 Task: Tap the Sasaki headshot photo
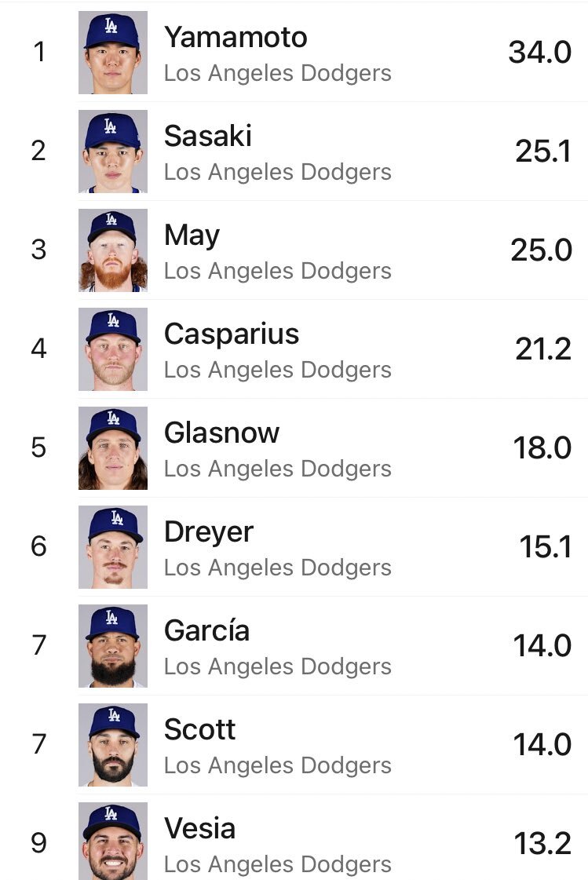(x=113, y=152)
